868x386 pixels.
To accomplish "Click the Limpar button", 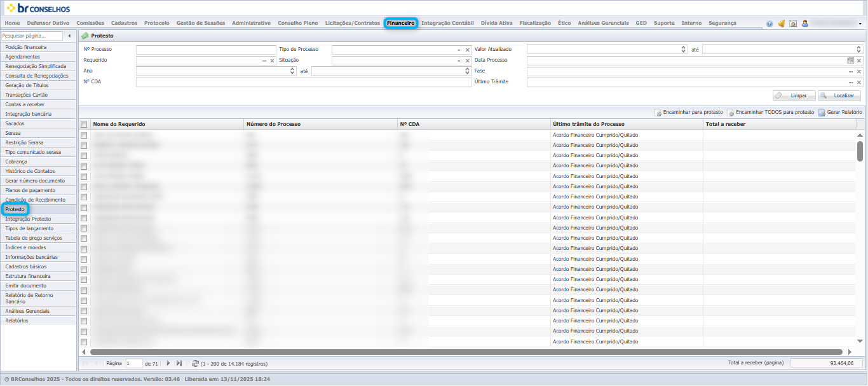I will [x=794, y=95].
